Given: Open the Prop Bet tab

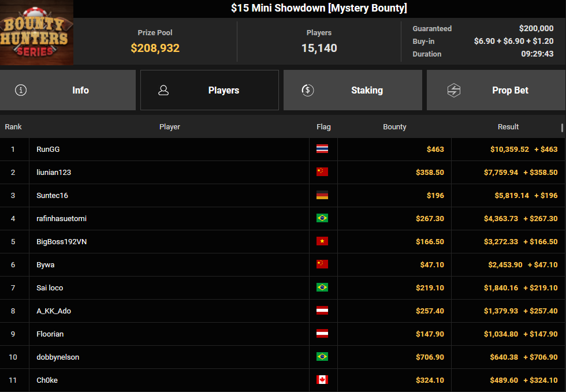Looking at the screenshot, I should [496, 90].
